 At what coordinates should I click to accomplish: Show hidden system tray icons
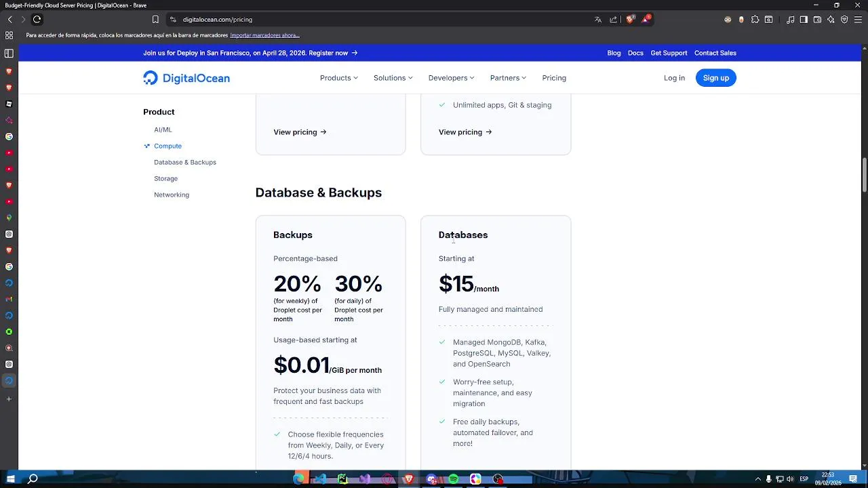(758, 479)
